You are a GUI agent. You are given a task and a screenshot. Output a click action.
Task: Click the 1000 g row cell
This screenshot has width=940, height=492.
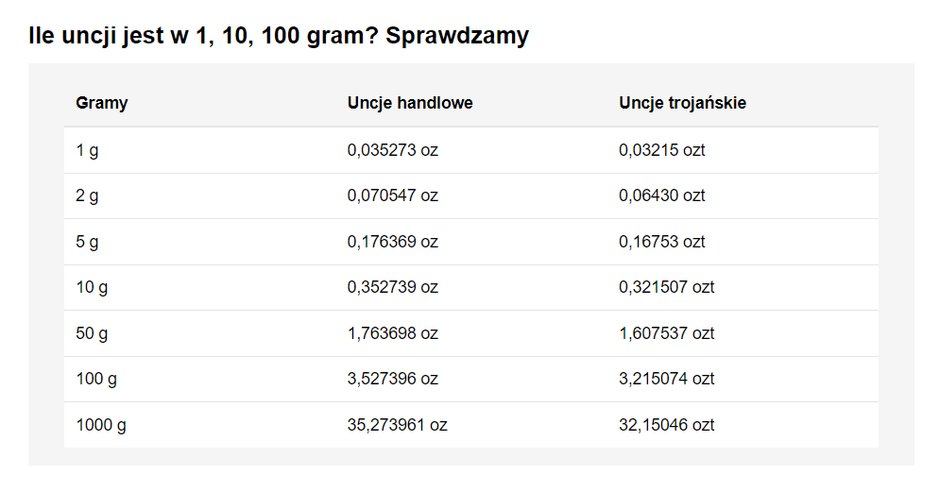pyautogui.click(x=101, y=425)
